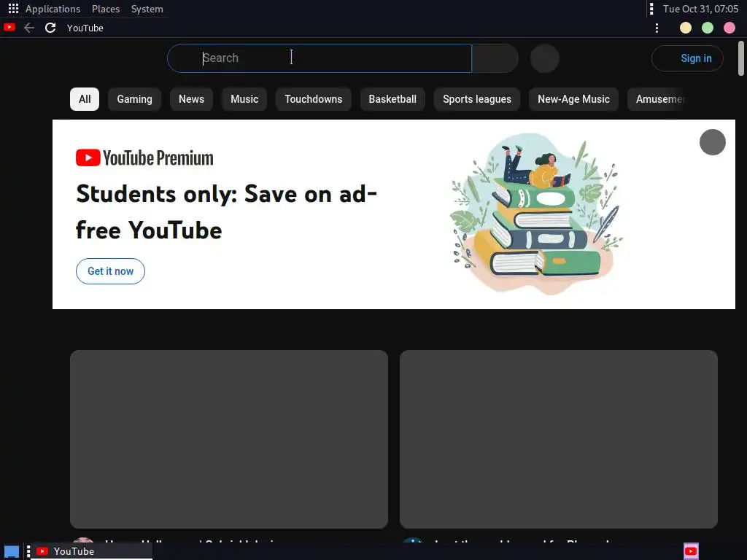Select the New-Age Music filter chip
This screenshot has width=747, height=560.
[573, 99]
